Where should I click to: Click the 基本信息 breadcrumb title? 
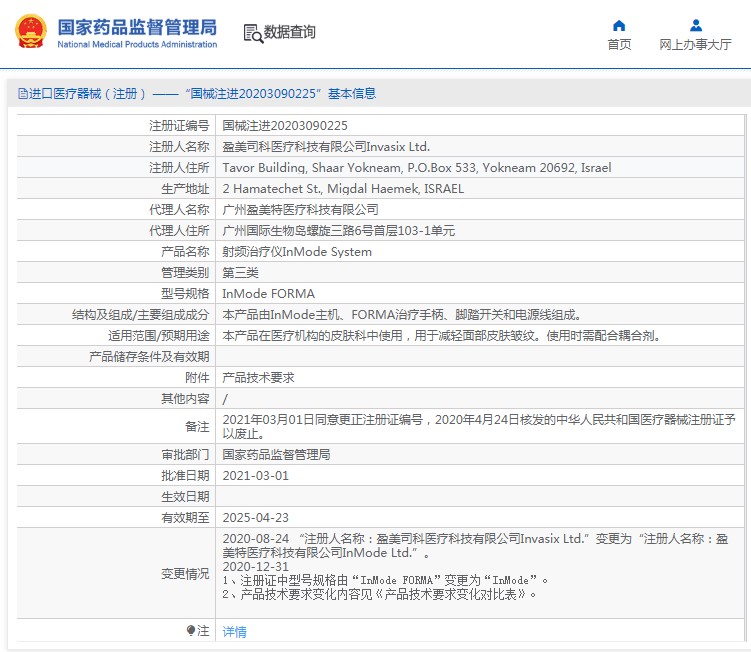pyautogui.click(x=352, y=93)
